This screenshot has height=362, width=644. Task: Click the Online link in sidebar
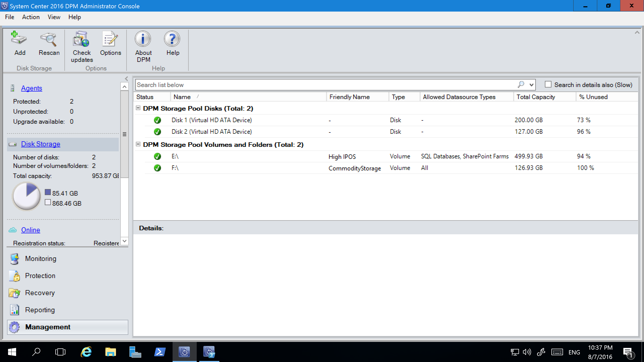point(30,230)
